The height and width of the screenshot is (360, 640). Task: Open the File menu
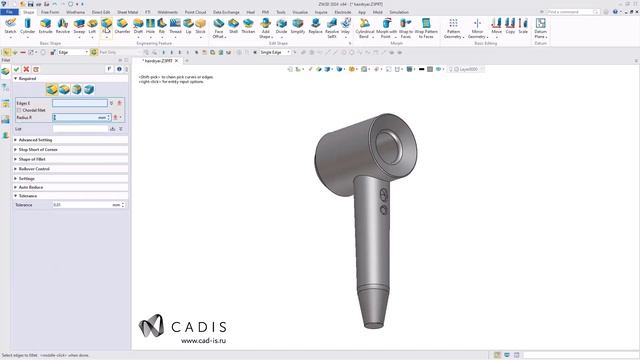[9, 12]
